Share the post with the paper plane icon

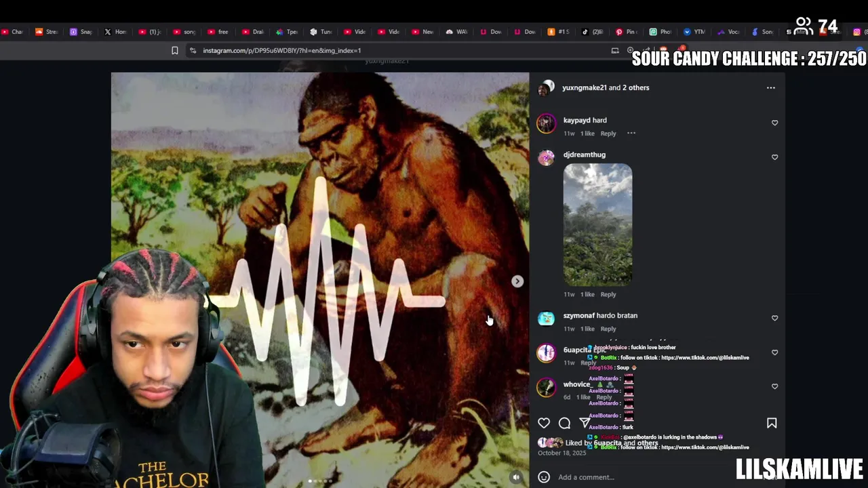tap(585, 423)
